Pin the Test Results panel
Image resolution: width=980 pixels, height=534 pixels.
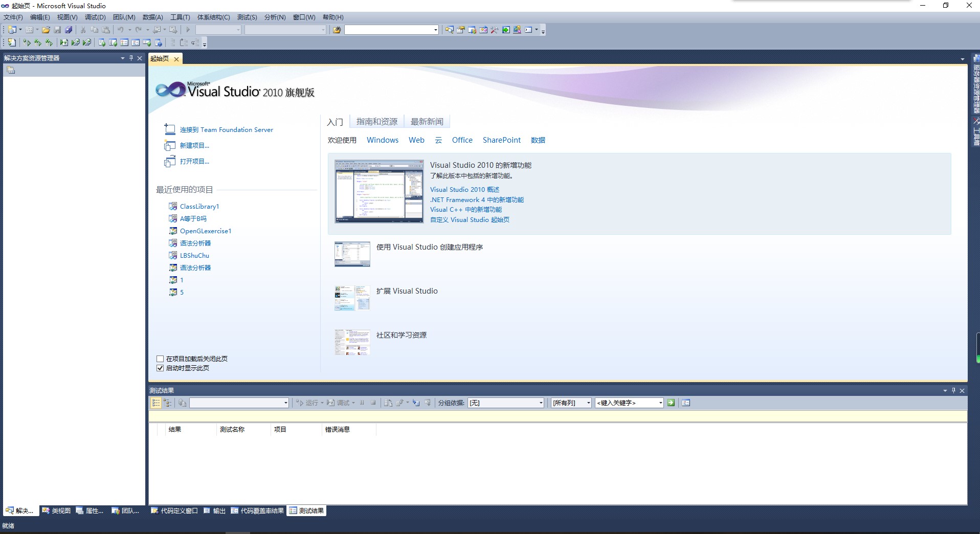pyautogui.click(x=953, y=391)
